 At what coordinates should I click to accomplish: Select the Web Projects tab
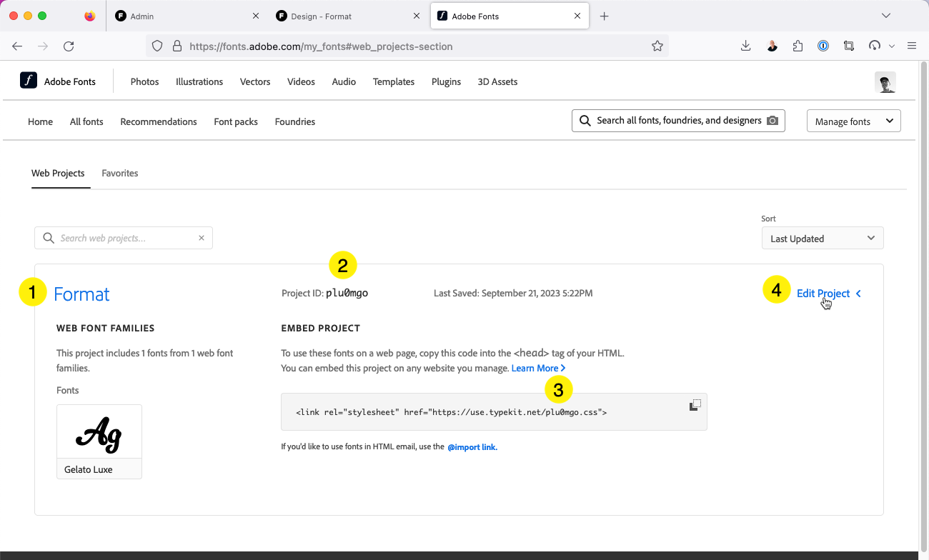(x=58, y=173)
